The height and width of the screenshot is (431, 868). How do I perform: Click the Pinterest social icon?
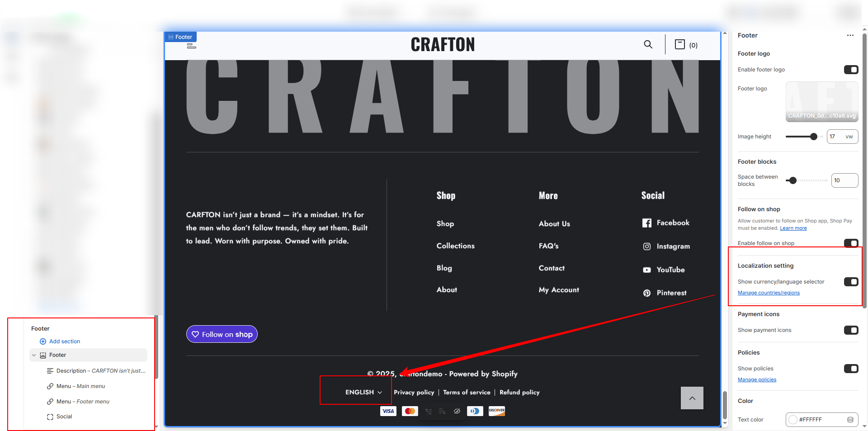tap(647, 293)
